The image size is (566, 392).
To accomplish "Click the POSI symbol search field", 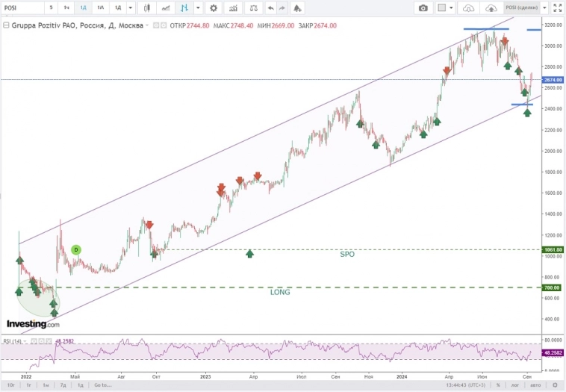I will click(22, 7).
